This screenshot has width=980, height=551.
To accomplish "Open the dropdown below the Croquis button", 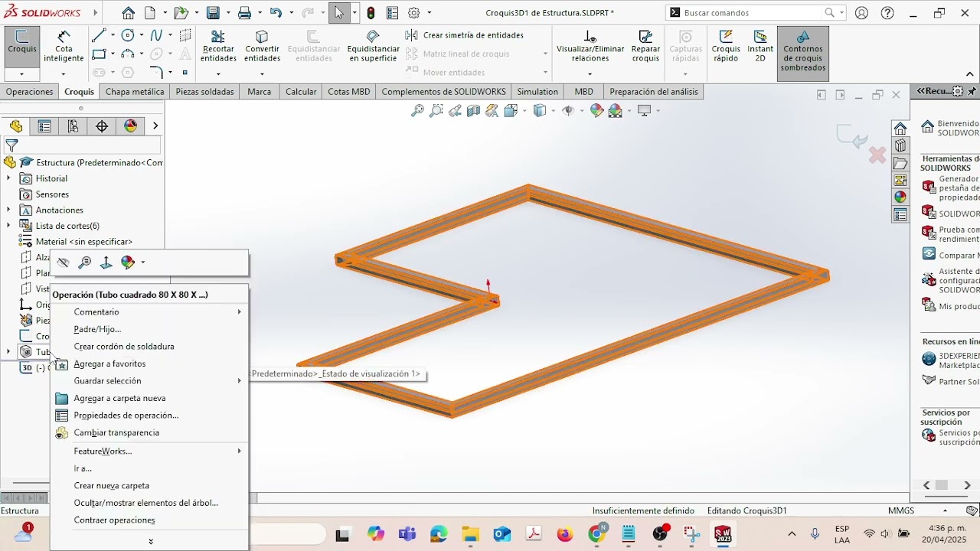I will [x=22, y=74].
